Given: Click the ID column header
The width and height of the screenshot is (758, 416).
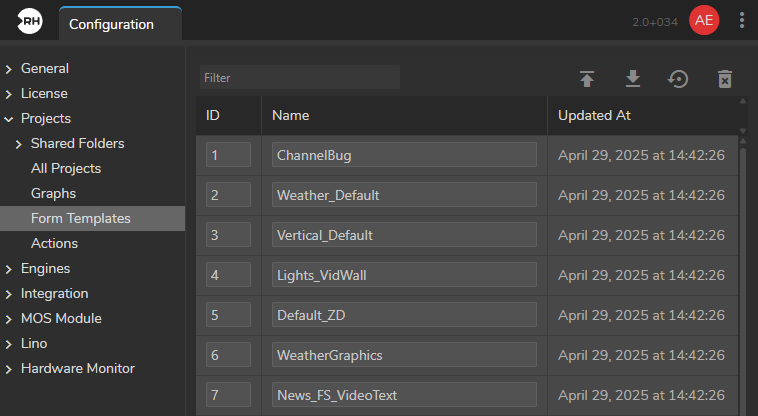Looking at the screenshot, I should (229, 115).
